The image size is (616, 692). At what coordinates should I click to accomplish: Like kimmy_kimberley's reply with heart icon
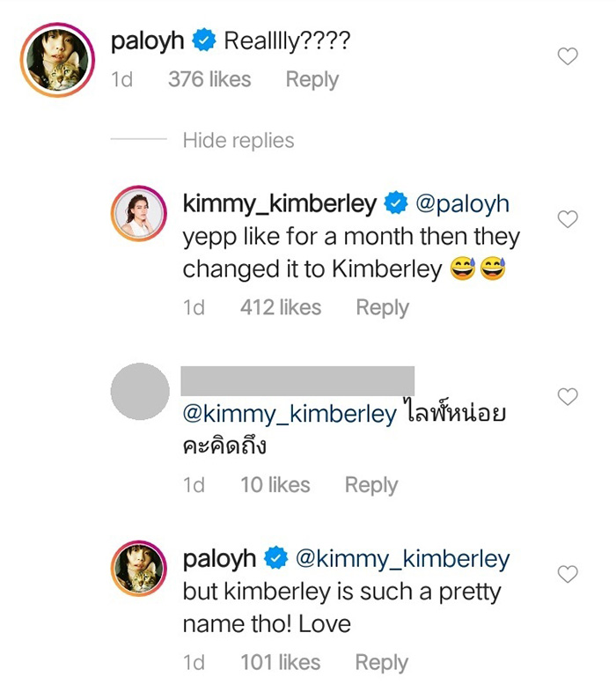[568, 219]
